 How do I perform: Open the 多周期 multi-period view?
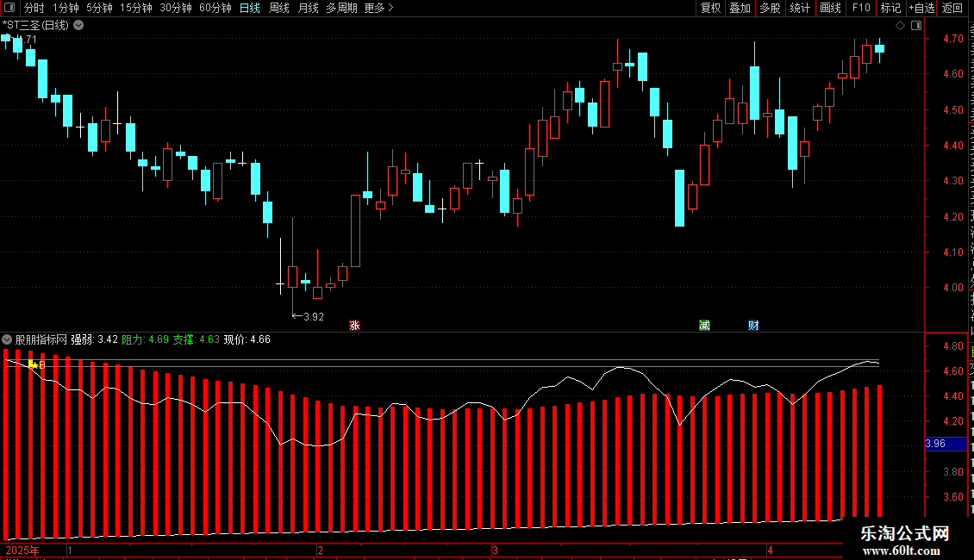pos(341,8)
